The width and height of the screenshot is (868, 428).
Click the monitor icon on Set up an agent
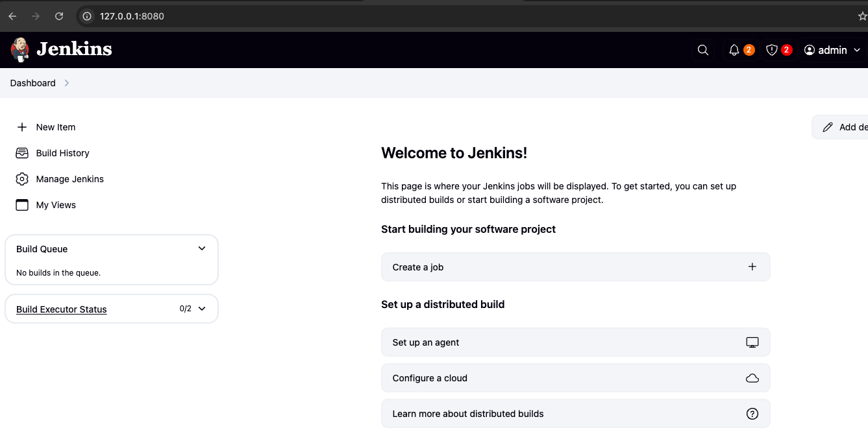click(x=752, y=342)
